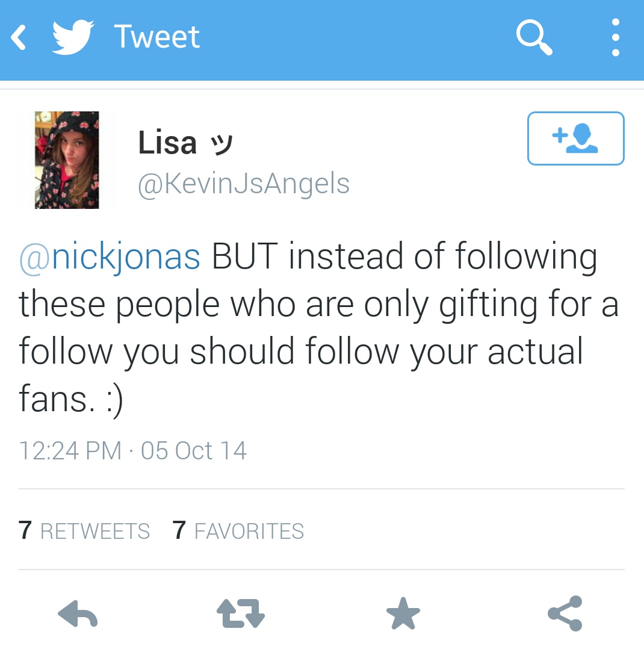Share the tweet via share icon
The image size is (644, 652).
(565, 613)
